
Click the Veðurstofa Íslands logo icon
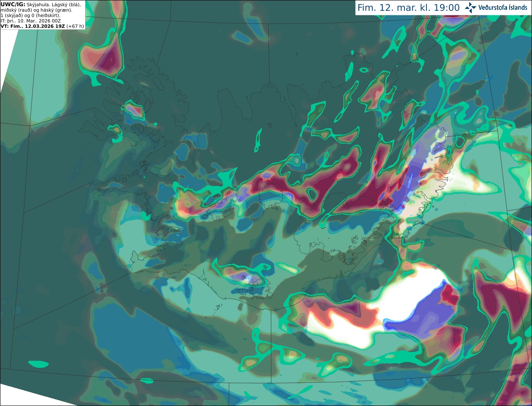(470, 7)
